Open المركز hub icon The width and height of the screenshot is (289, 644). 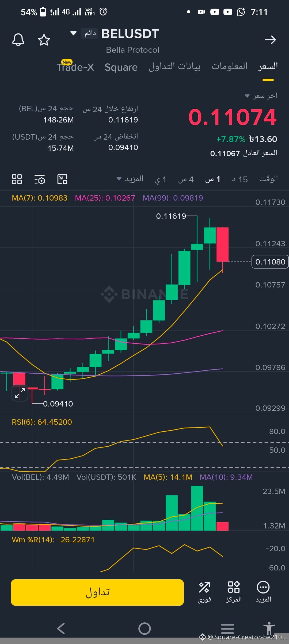[x=234, y=592]
